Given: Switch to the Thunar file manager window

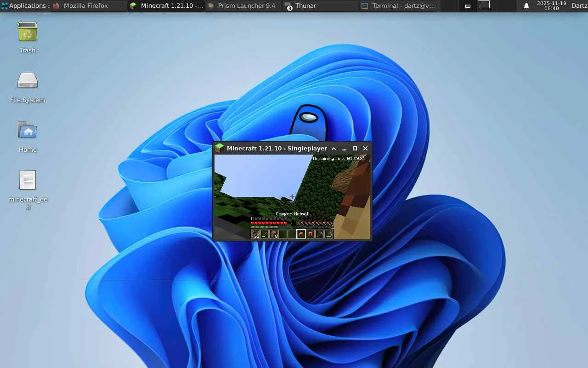Looking at the screenshot, I should 320,6.
